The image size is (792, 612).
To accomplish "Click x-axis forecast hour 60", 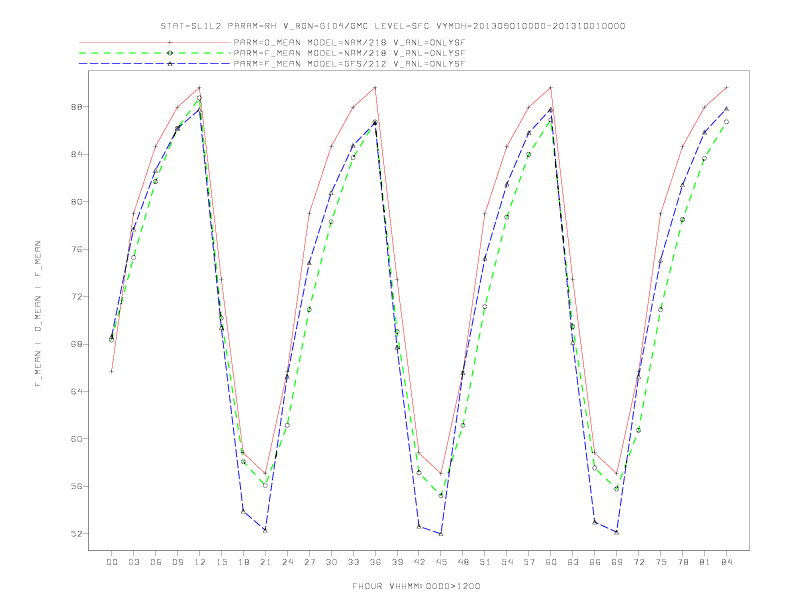I will [x=551, y=562].
